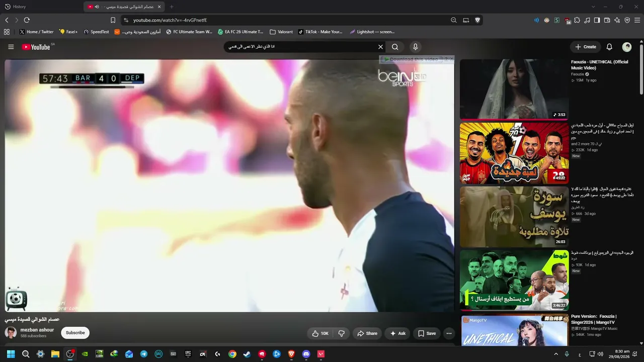Start voice search with the microphone
644x362 pixels.
coord(415,47)
